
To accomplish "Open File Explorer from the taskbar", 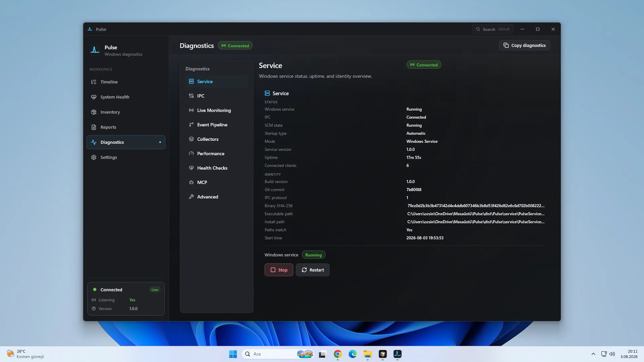I will click(x=368, y=354).
